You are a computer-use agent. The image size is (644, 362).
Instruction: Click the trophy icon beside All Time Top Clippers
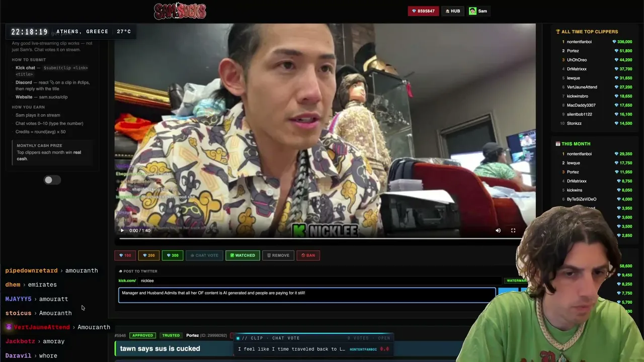(558, 32)
